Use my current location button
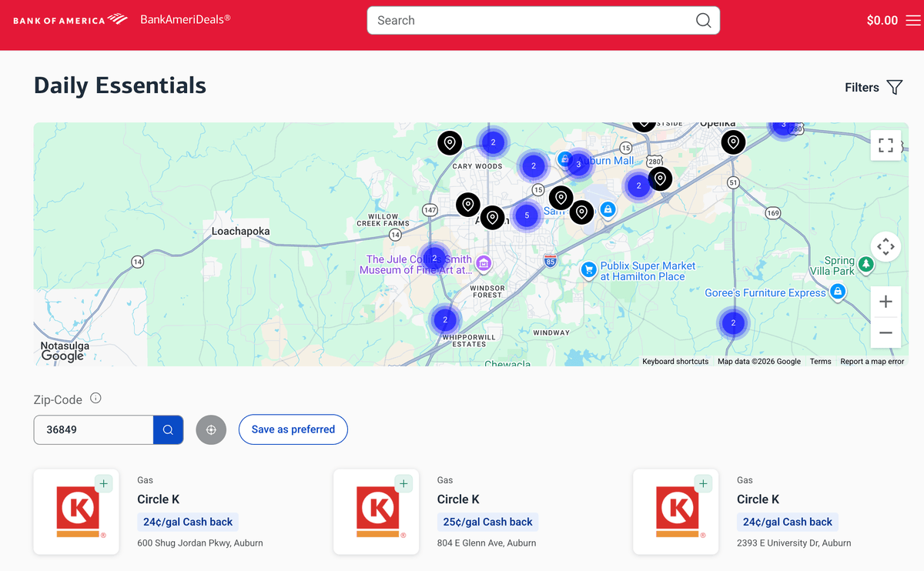The image size is (924, 571). (x=211, y=429)
